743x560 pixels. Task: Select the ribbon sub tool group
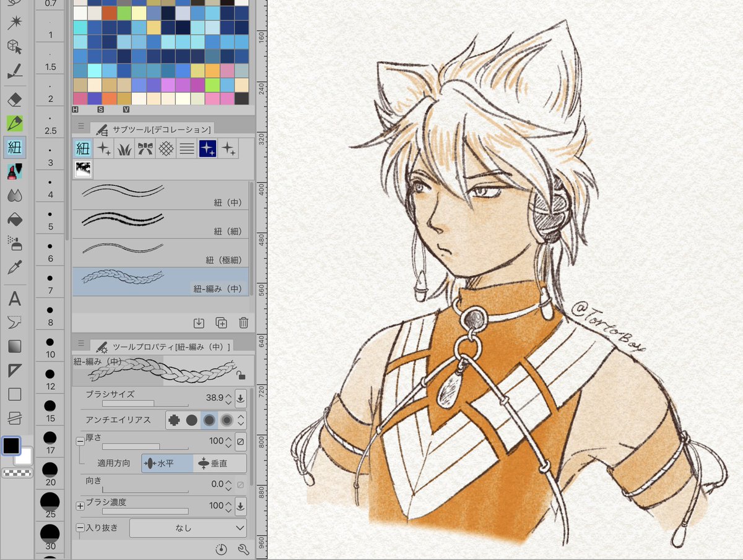(147, 149)
